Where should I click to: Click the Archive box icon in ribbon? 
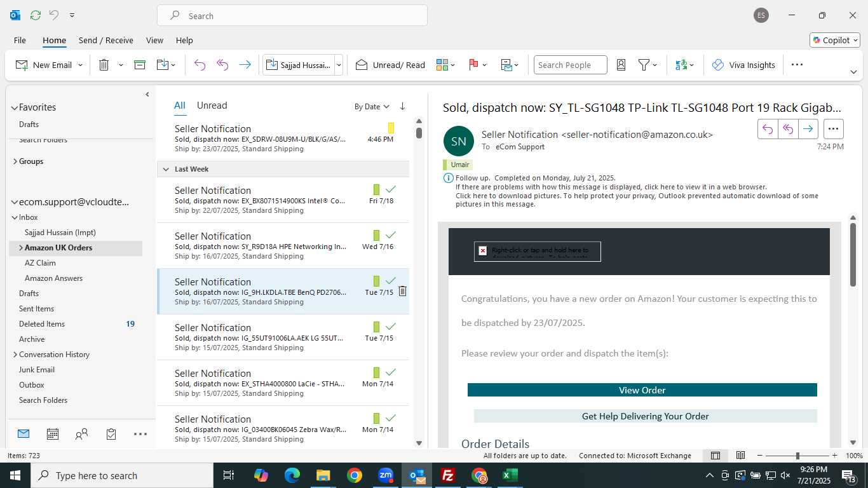[140, 65]
